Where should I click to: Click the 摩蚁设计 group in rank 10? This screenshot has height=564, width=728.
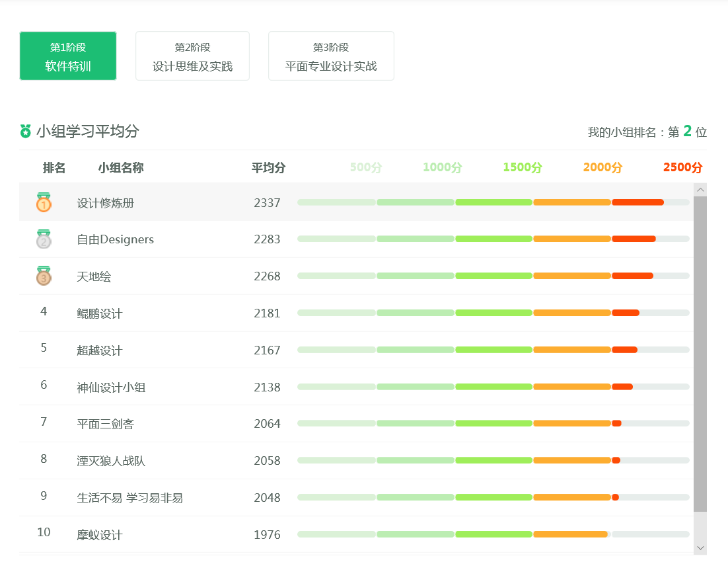100,535
